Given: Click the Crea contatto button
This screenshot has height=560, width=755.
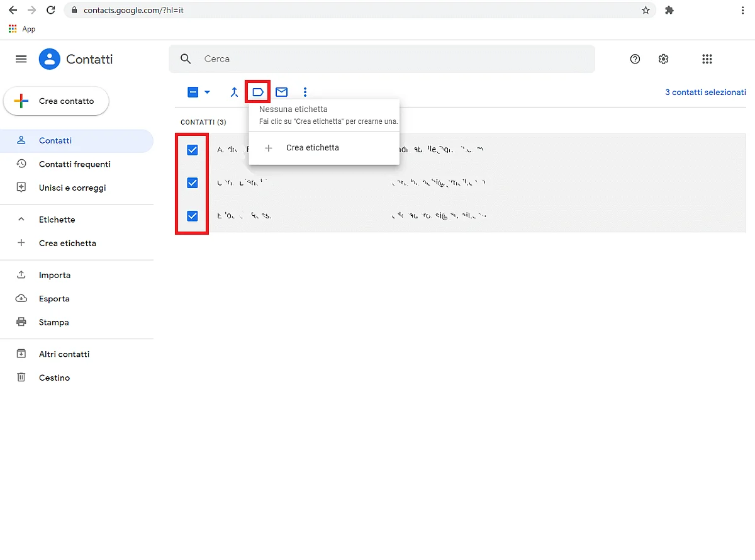Looking at the screenshot, I should pyautogui.click(x=56, y=101).
